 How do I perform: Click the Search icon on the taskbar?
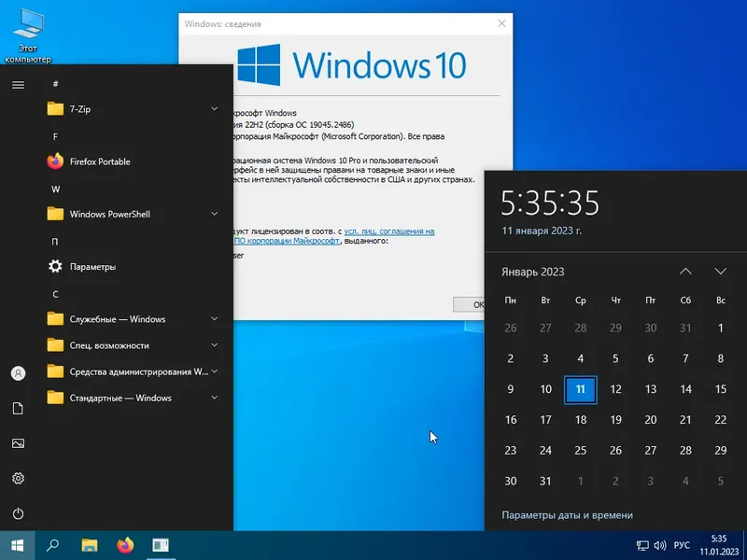pyautogui.click(x=51, y=545)
